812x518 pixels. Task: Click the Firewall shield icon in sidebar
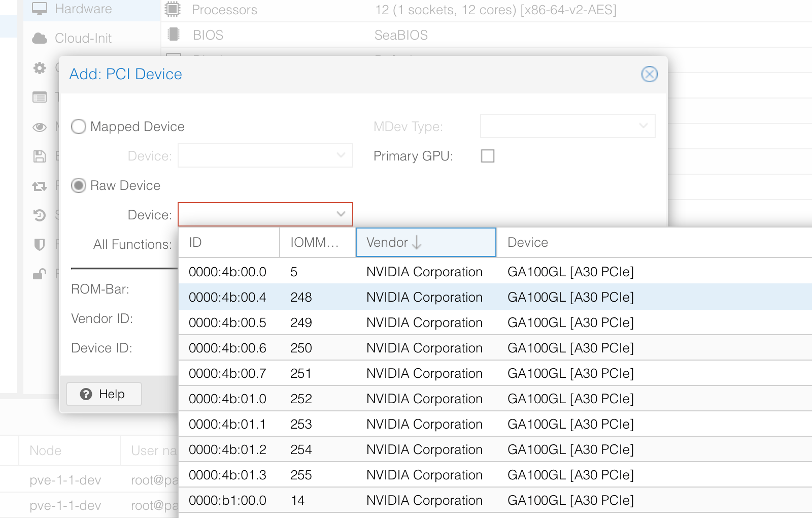click(40, 245)
